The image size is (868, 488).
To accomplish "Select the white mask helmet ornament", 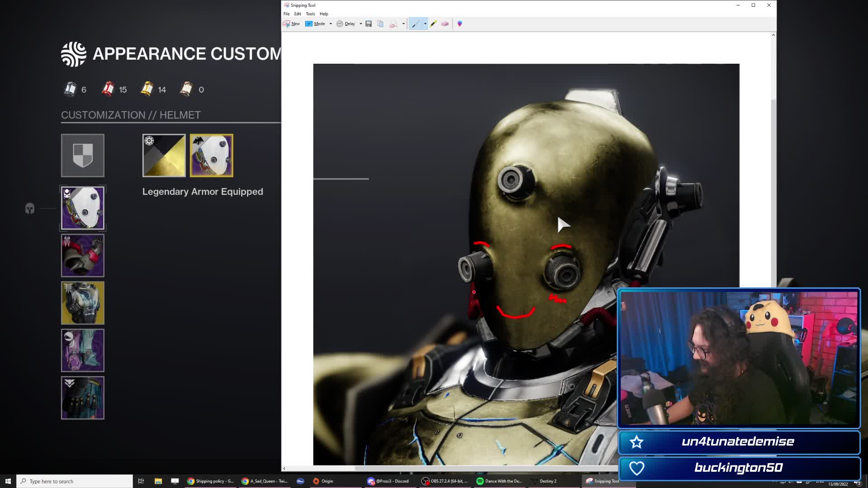I will (212, 155).
